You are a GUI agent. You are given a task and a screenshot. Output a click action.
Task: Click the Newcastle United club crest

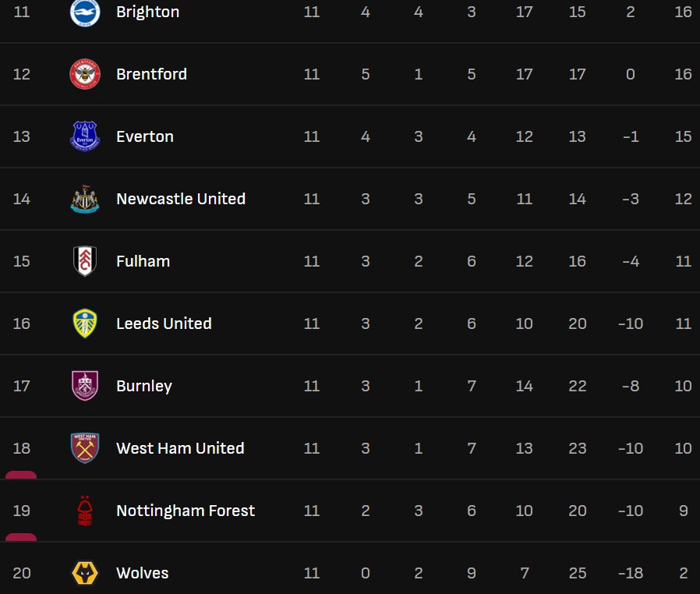(85, 199)
